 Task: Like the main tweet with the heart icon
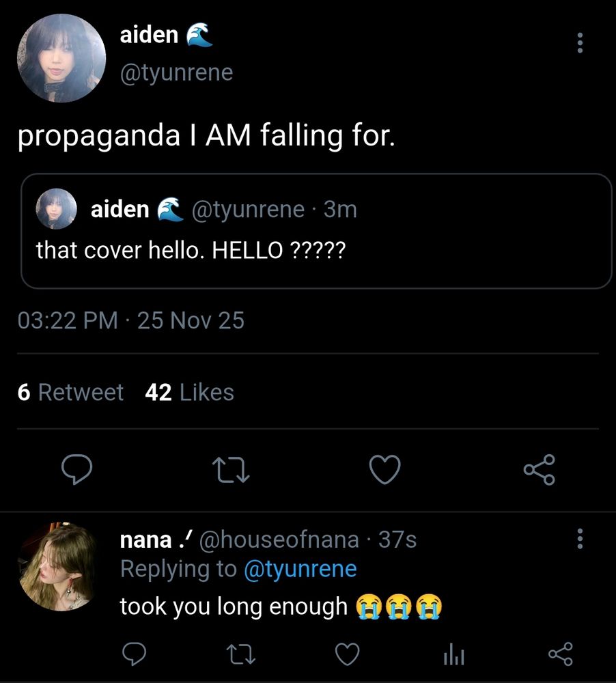click(384, 470)
